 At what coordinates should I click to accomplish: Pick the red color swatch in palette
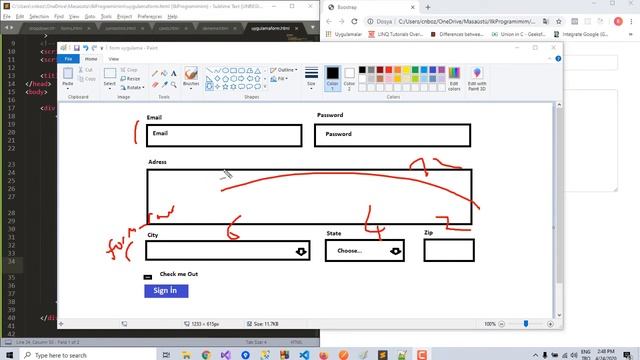pos(388,70)
